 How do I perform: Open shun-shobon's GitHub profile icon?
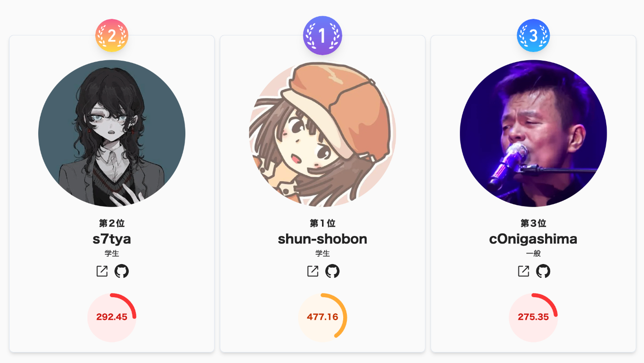click(x=332, y=271)
